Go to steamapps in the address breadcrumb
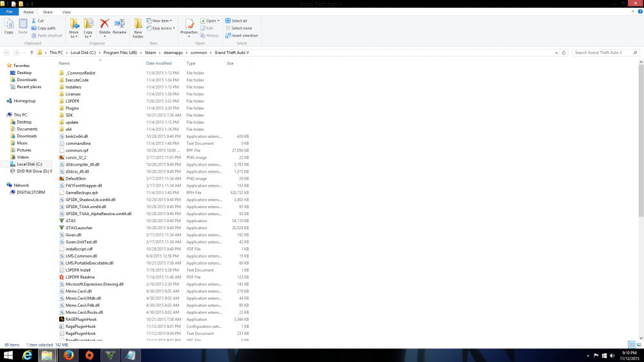 click(x=173, y=53)
